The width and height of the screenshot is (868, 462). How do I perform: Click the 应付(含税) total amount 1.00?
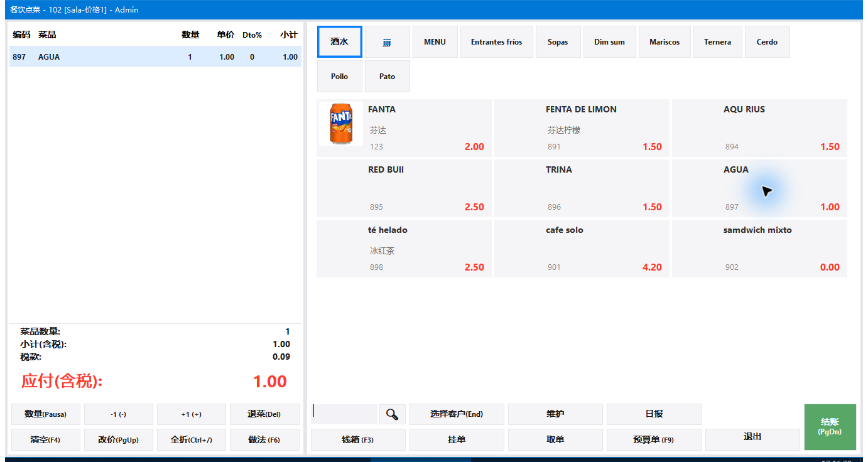270,382
